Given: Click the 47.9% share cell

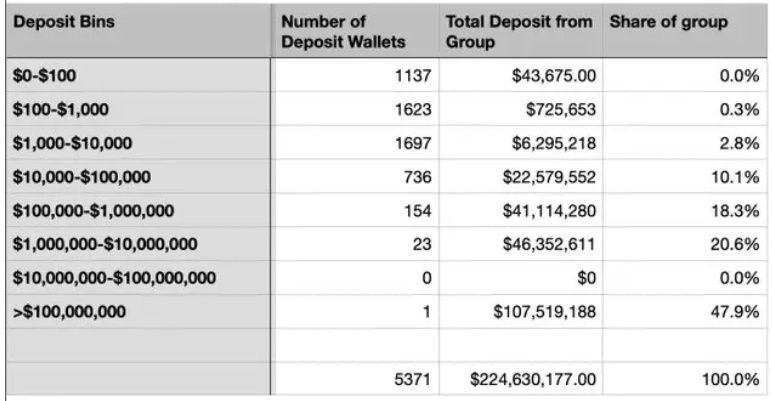Looking at the screenshot, I should click(x=685, y=311).
